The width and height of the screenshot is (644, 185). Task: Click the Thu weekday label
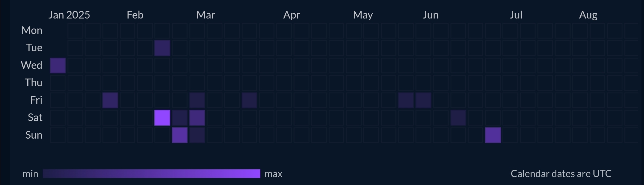point(33,82)
